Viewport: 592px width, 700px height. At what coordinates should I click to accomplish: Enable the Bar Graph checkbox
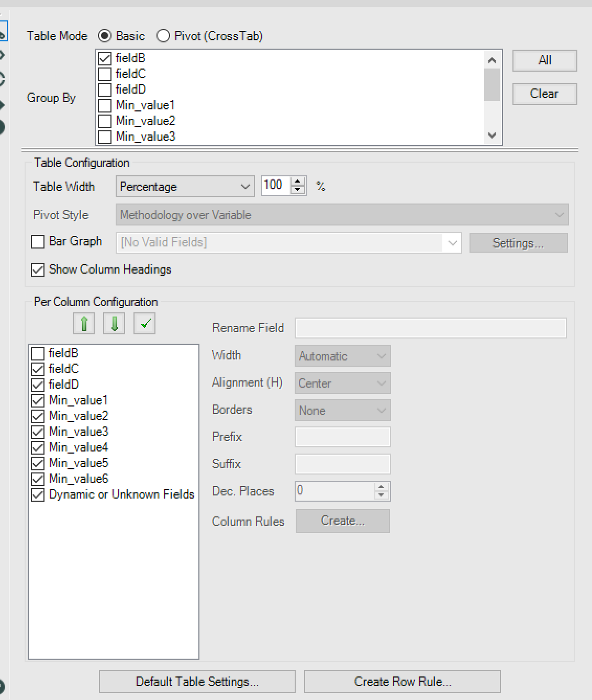37,242
